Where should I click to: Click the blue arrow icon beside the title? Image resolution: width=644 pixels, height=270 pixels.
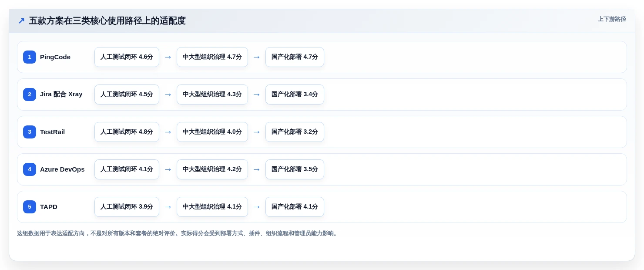21,21
